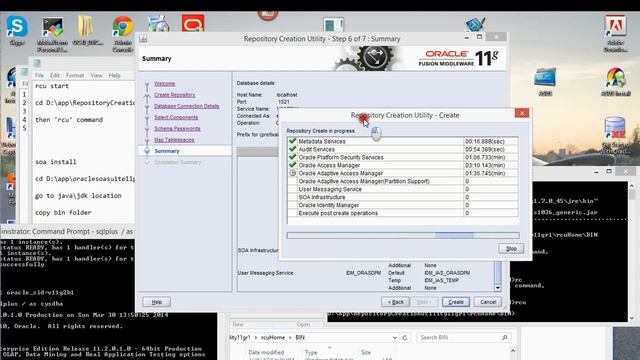Click the Back button in RCU wizard
This screenshot has height=360, width=640.
coord(396,302)
